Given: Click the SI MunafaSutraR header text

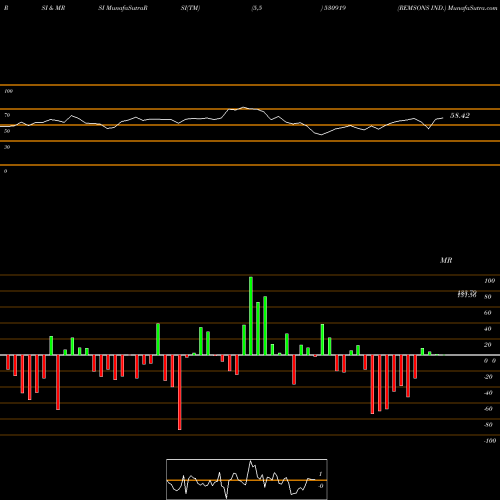Looking at the screenshot, I should click(123, 8).
